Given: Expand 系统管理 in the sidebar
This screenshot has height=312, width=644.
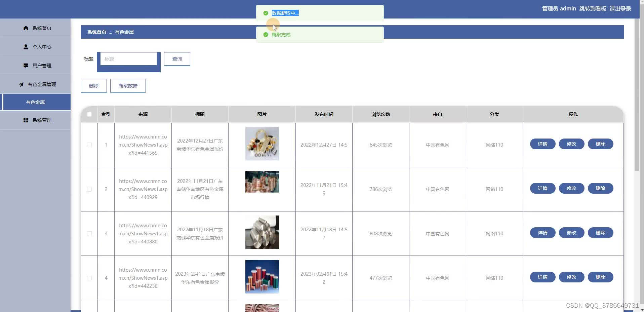Looking at the screenshot, I should tap(35, 120).
